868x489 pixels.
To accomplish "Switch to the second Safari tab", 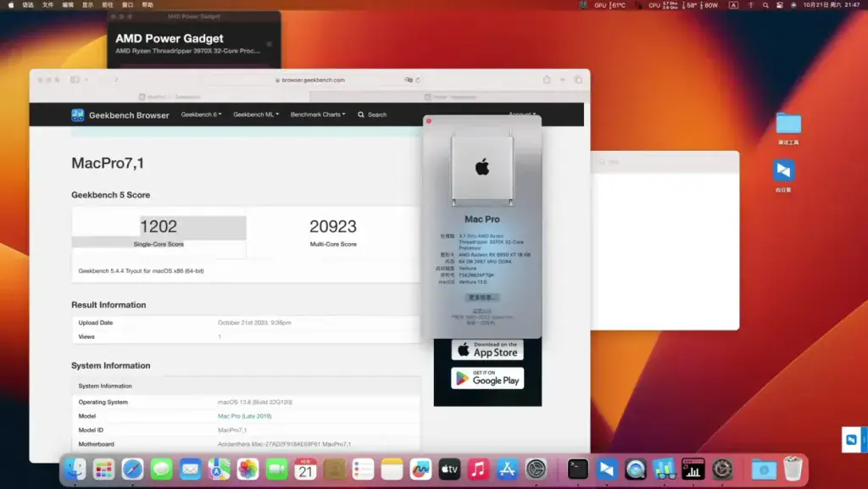I will click(x=450, y=97).
